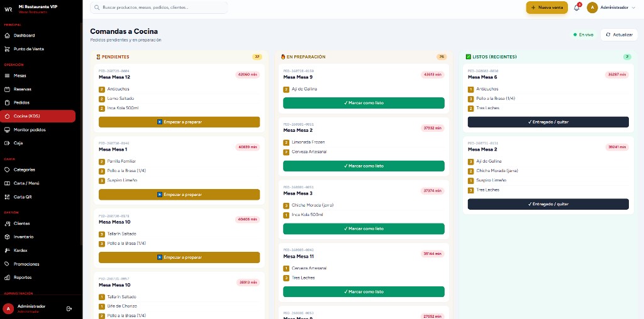This screenshot has width=644, height=319.
Task: Start preparing Mesa 10 Tallarín Saltado order
Action: (179, 257)
